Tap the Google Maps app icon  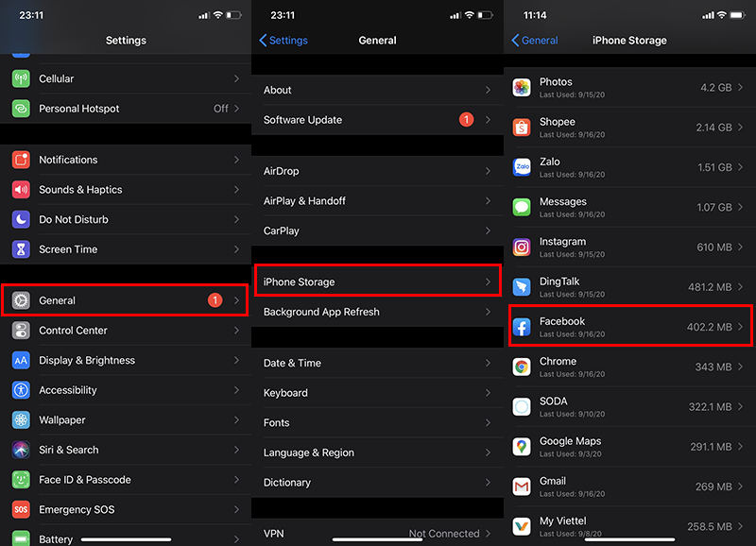point(522,447)
